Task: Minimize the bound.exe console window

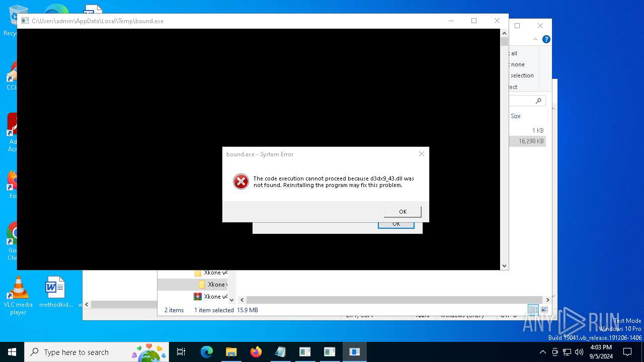Action: click(451, 21)
